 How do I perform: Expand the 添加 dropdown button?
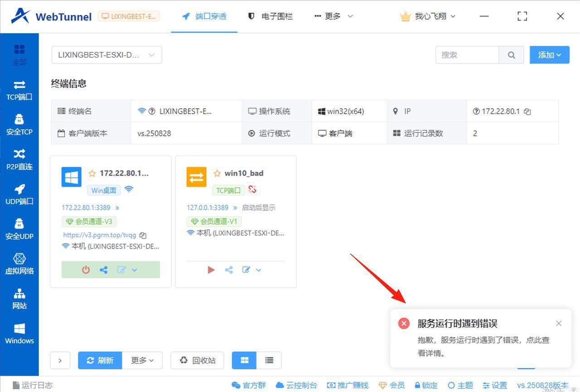tap(550, 55)
